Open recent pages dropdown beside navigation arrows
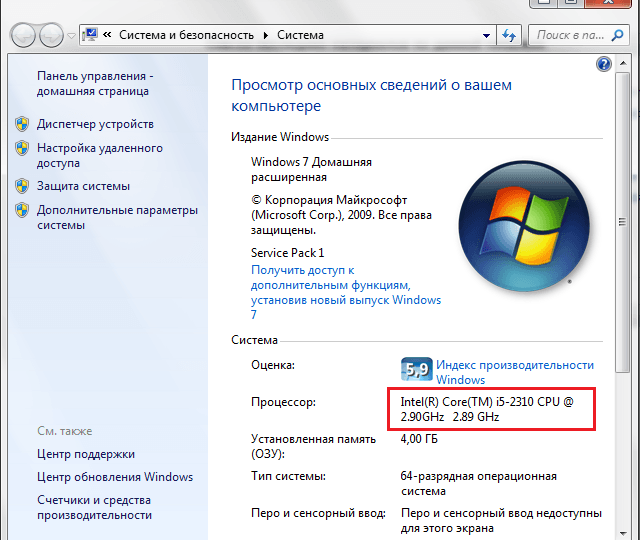 click(x=71, y=37)
